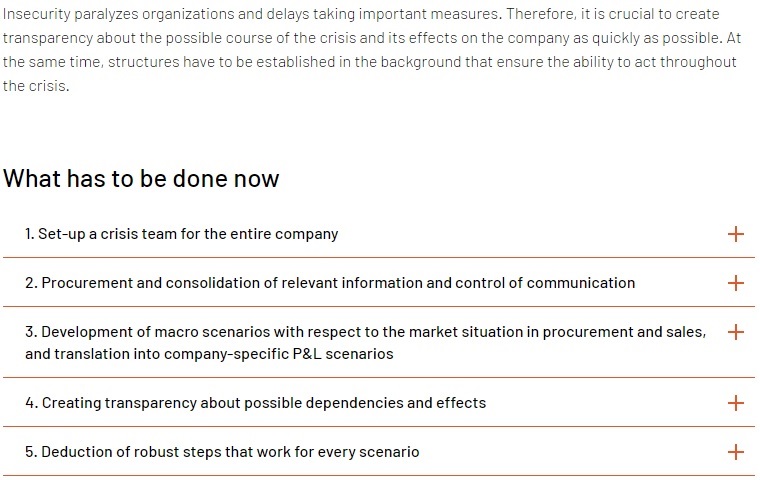Image resolution: width=760 pixels, height=480 pixels.
Task: Click plus icon for Creating transparency item
Action: point(735,403)
